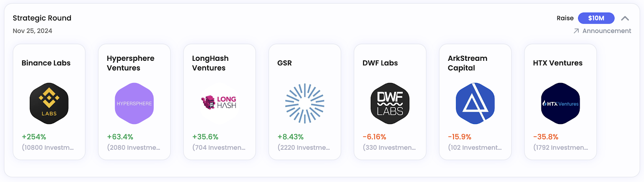Open the Binance Labs investor name
Image resolution: width=644 pixels, height=182 pixels.
click(x=46, y=63)
